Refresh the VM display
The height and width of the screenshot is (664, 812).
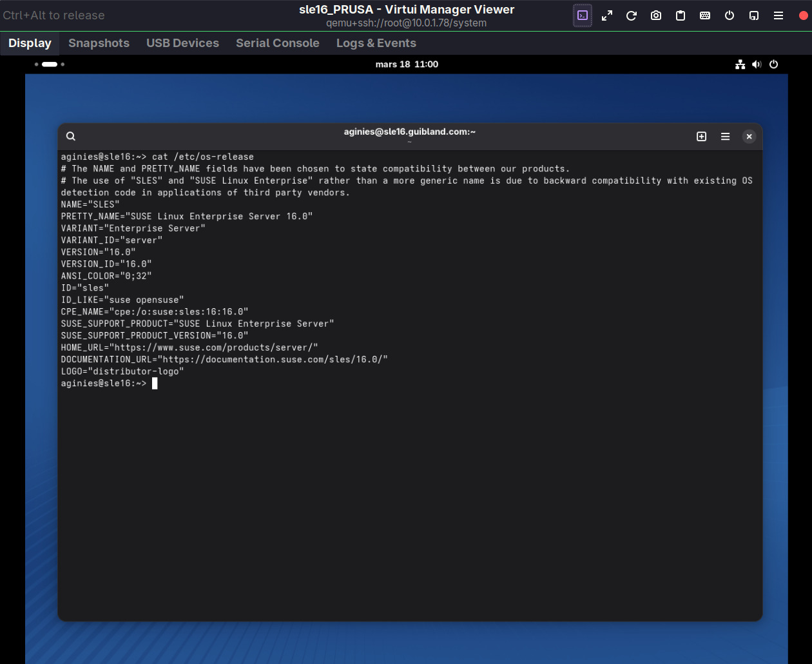[632, 15]
